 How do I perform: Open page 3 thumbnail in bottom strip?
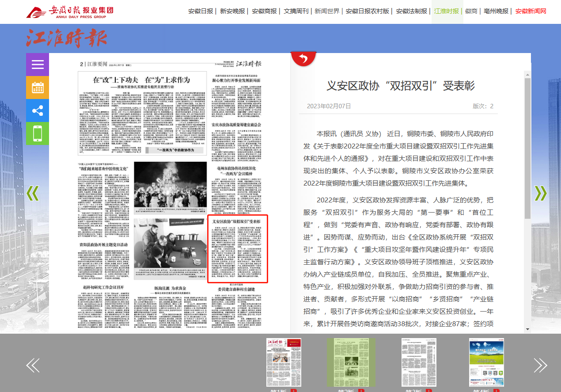click(419, 362)
